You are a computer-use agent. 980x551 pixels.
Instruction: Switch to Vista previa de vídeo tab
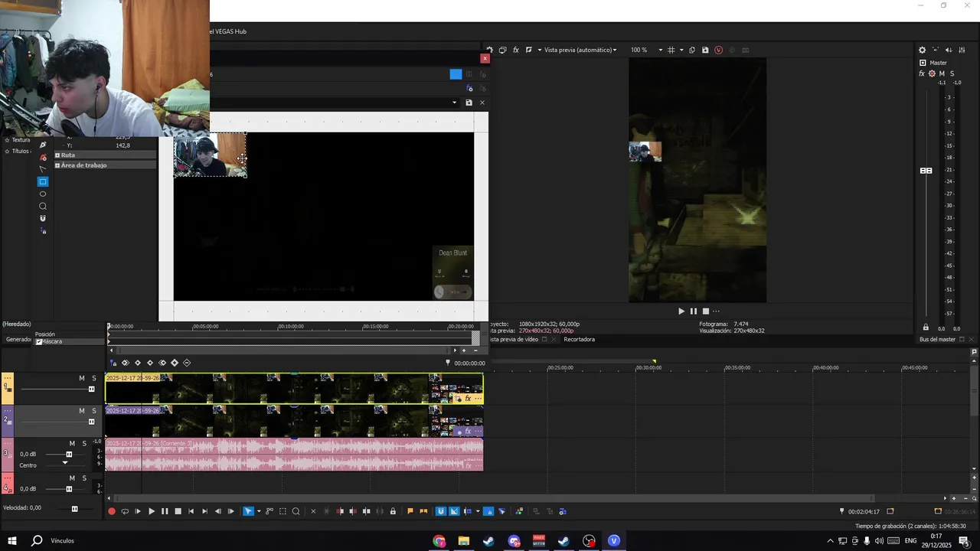click(513, 339)
